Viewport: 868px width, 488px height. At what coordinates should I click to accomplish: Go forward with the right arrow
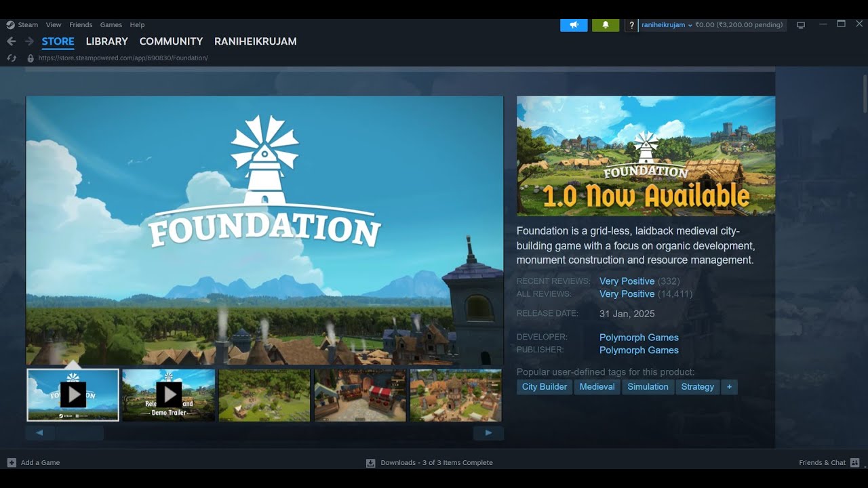tap(29, 41)
